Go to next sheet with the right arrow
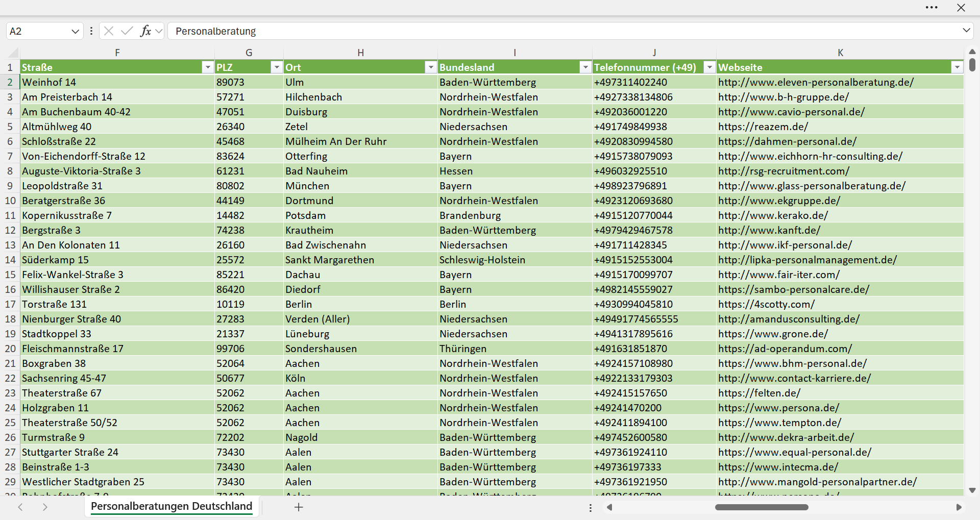This screenshot has height=520, width=980. pos(45,507)
